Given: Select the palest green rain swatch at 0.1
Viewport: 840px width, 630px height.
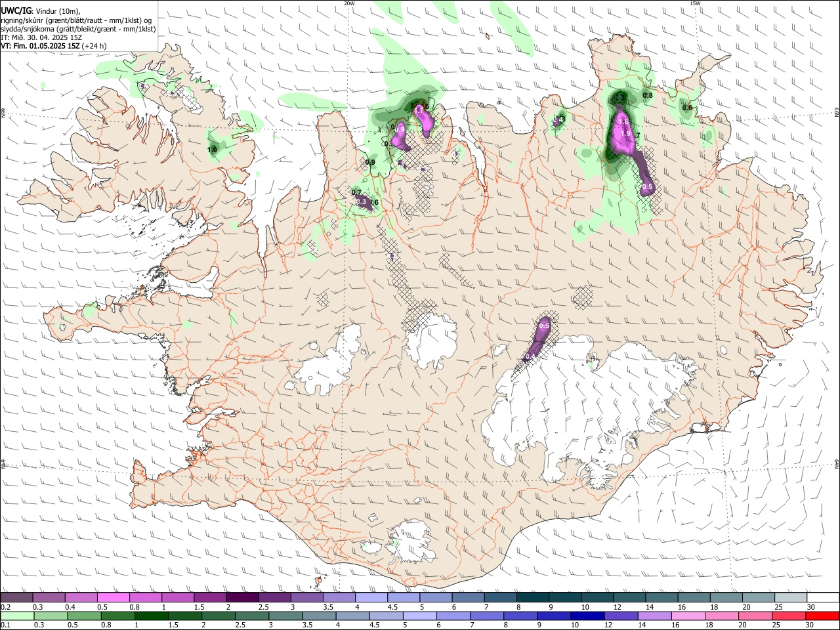Looking at the screenshot, I should pos(18,616).
